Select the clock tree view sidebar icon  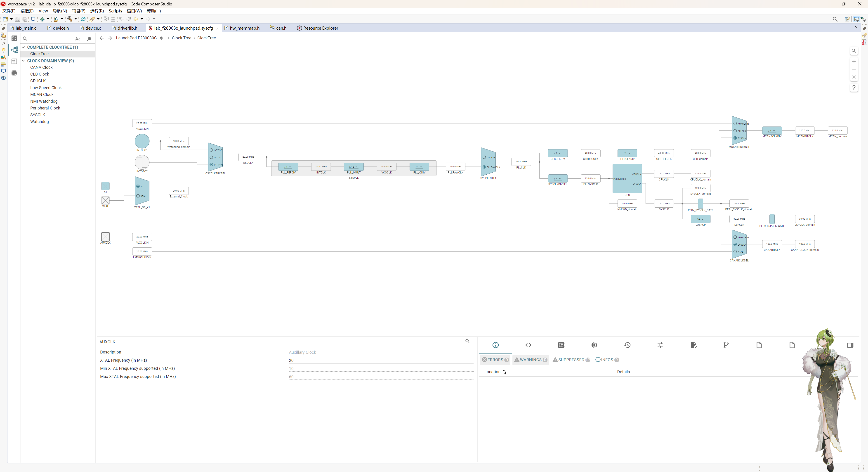(x=14, y=50)
